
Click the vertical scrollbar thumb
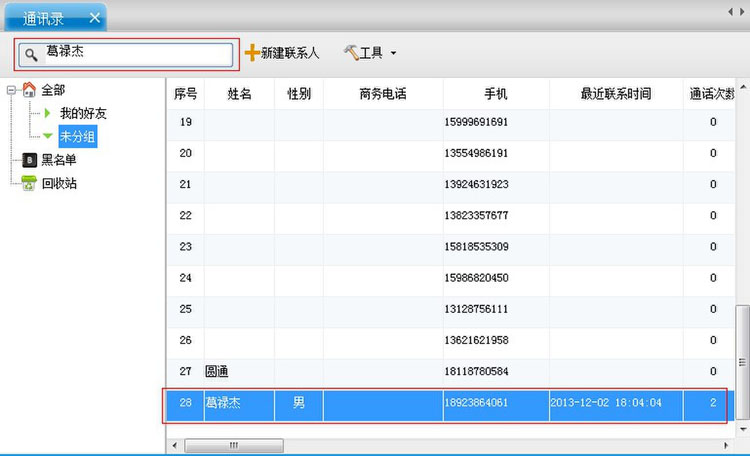tap(742, 362)
